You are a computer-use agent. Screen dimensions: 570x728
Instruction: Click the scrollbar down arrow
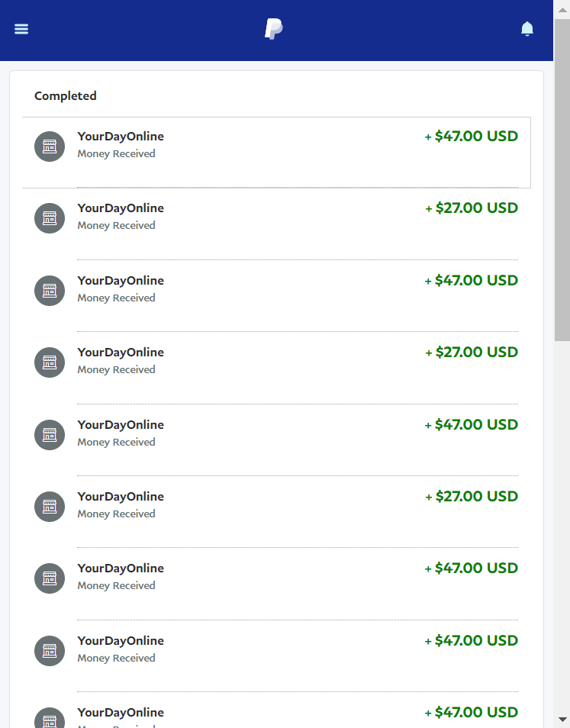[562, 719]
